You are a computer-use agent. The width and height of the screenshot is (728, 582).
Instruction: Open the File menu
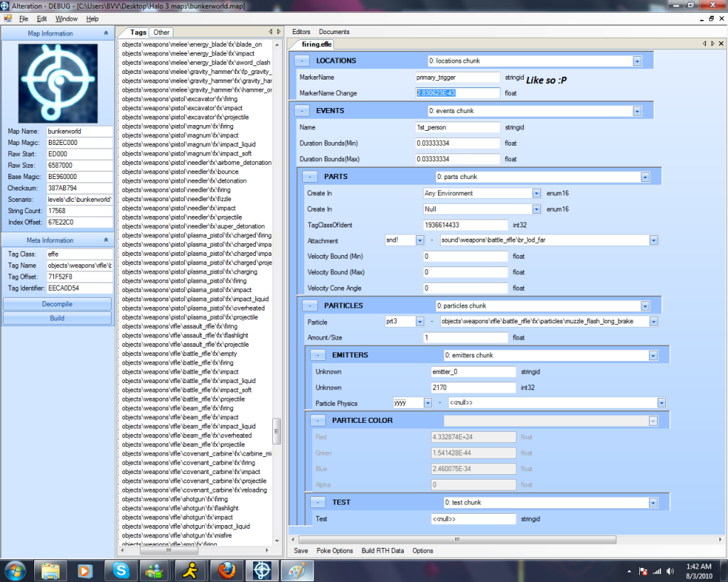point(23,19)
